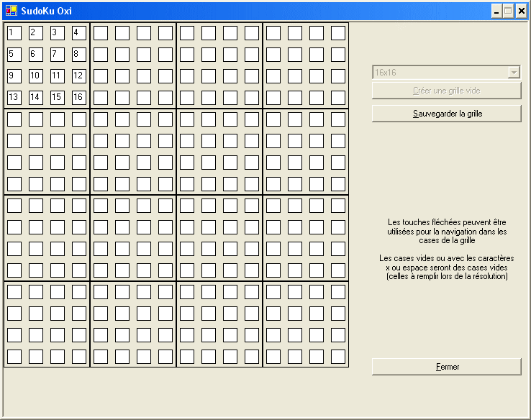Click the Sauvegarder la grille button
The width and height of the screenshot is (531, 420).
coord(446,114)
